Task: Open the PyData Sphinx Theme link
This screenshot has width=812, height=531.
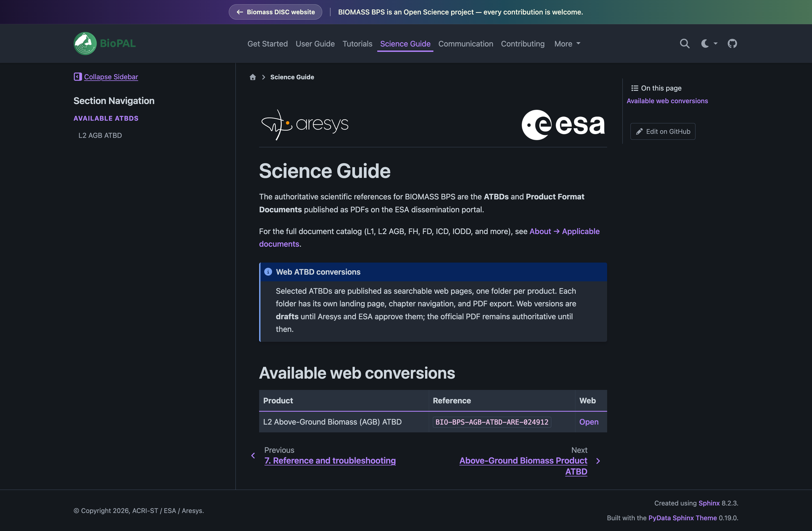Action: point(682,518)
